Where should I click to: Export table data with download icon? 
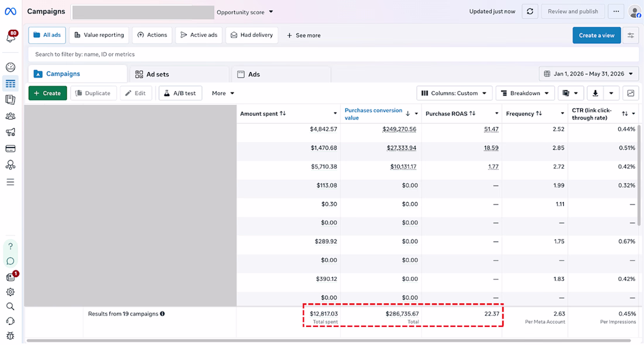coord(595,93)
